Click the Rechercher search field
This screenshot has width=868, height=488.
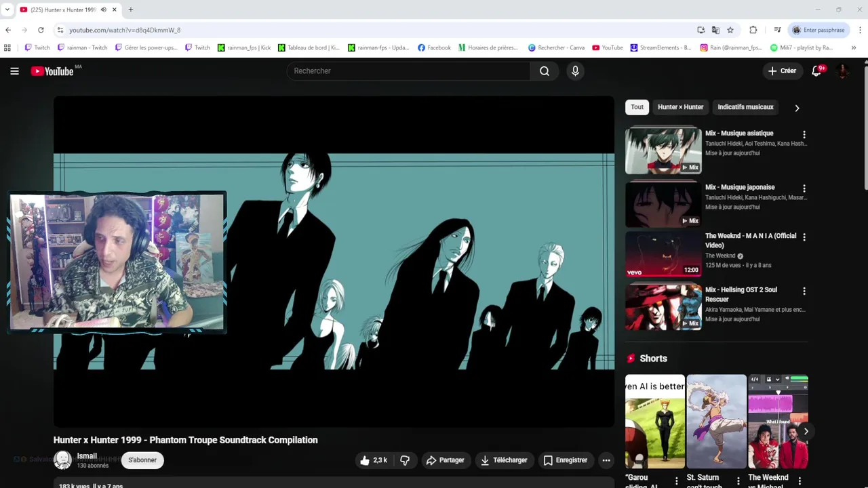coord(408,71)
